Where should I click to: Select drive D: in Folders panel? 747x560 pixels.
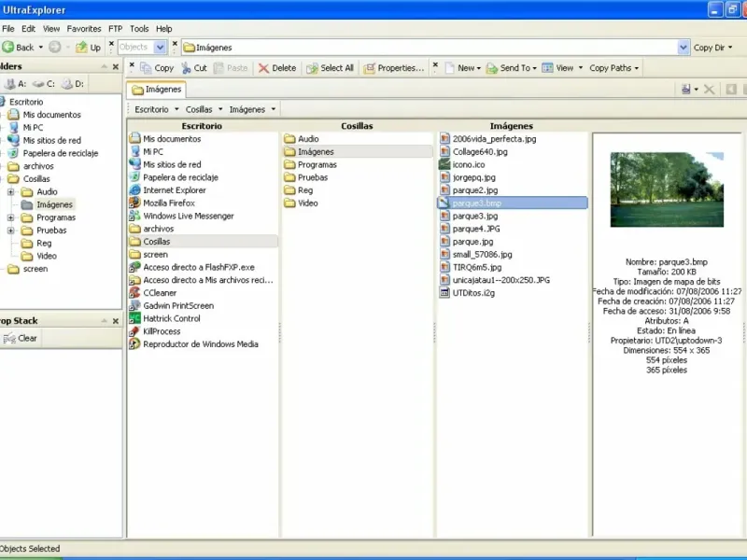73,84
